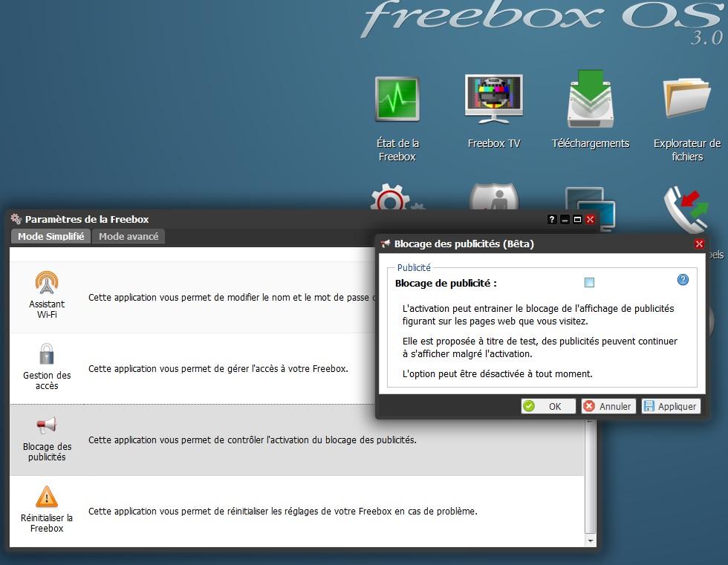
Task: Select the Blocage des publicités megaphone icon
Action: (46, 425)
